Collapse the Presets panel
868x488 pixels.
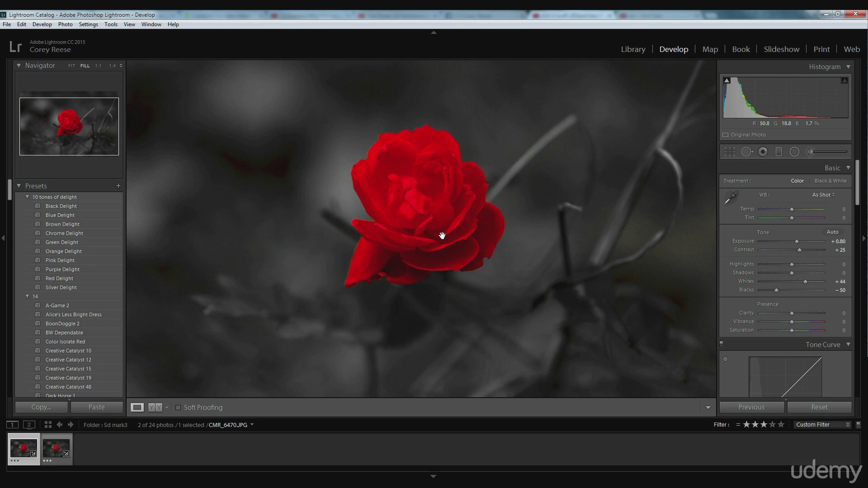pos(19,186)
